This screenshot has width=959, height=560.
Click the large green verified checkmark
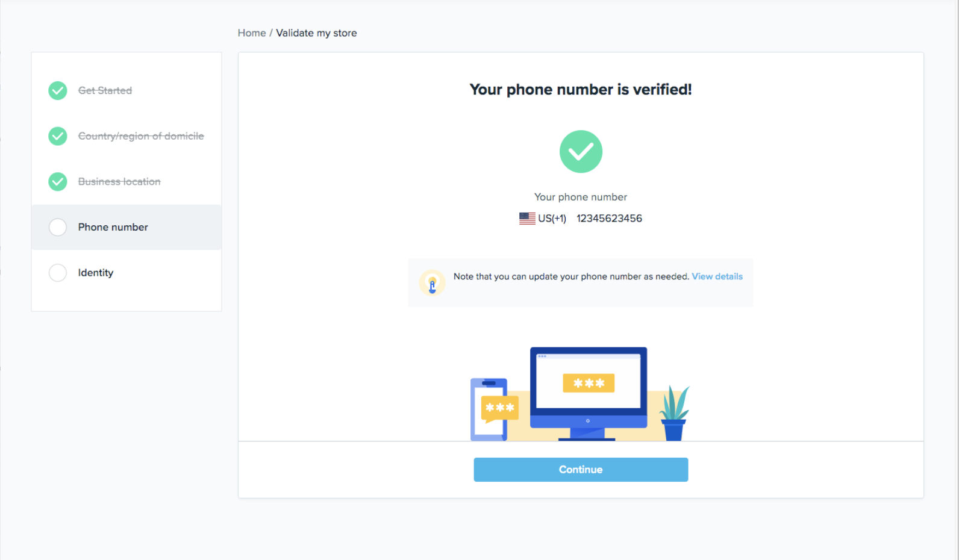pos(581,152)
